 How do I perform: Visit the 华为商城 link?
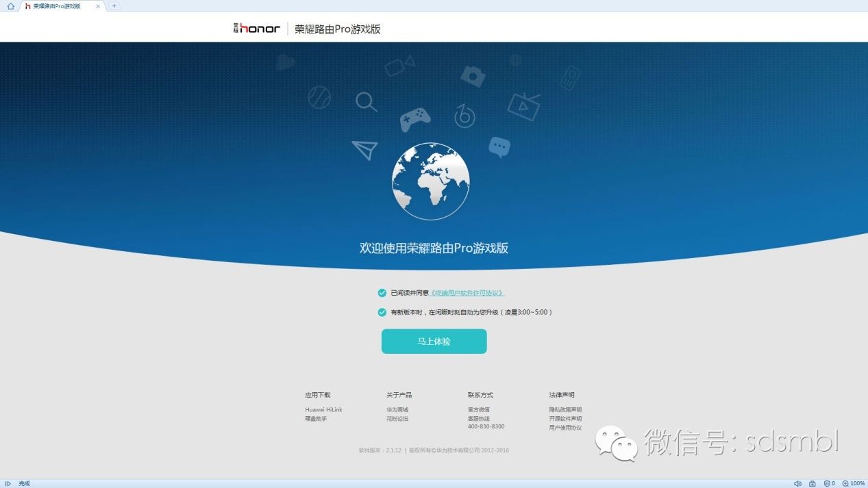click(397, 410)
